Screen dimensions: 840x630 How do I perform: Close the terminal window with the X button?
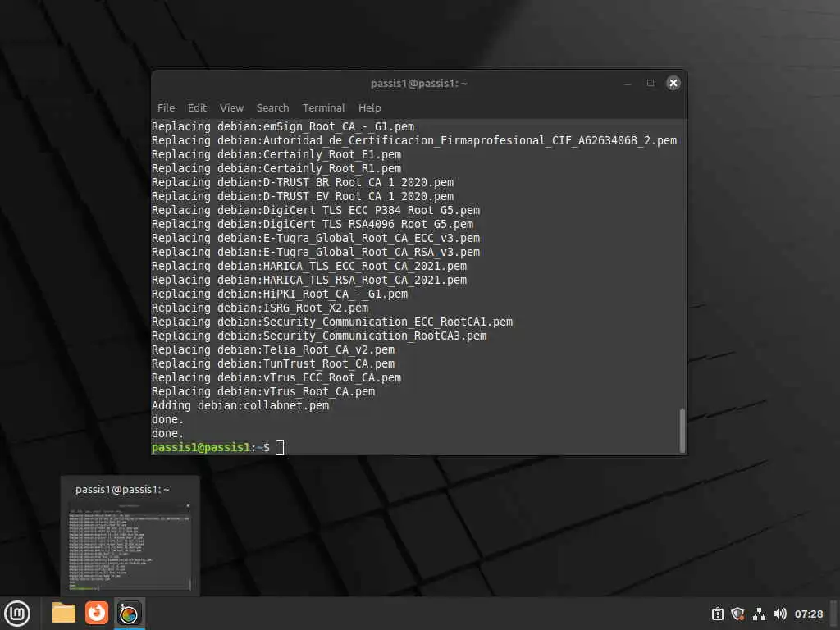tap(673, 83)
